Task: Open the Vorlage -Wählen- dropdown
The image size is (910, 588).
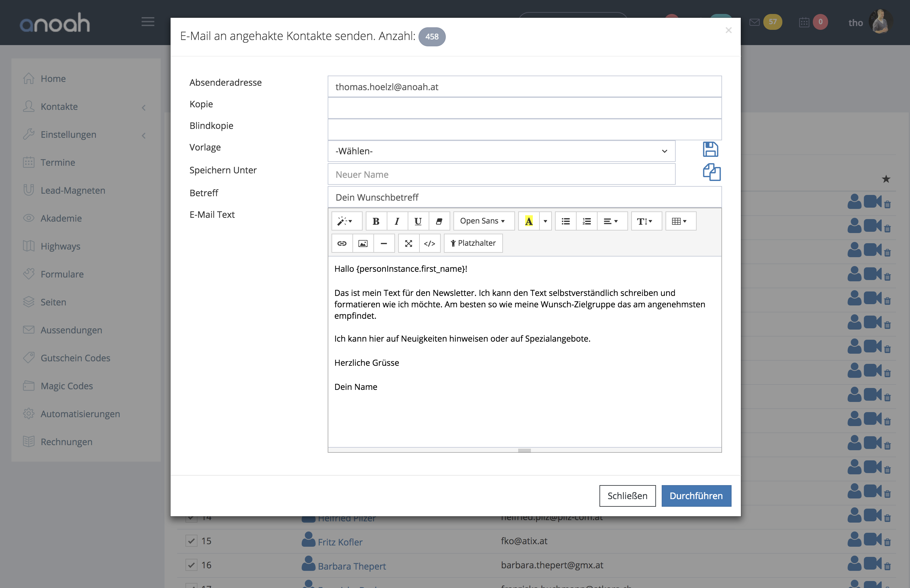Action: [x=501, y=151]
